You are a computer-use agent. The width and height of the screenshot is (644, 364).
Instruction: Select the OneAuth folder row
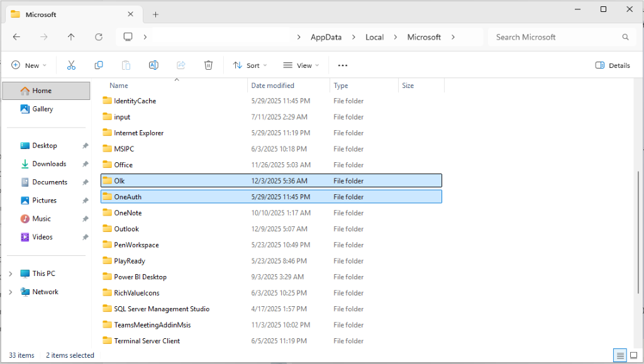[271, 197]
